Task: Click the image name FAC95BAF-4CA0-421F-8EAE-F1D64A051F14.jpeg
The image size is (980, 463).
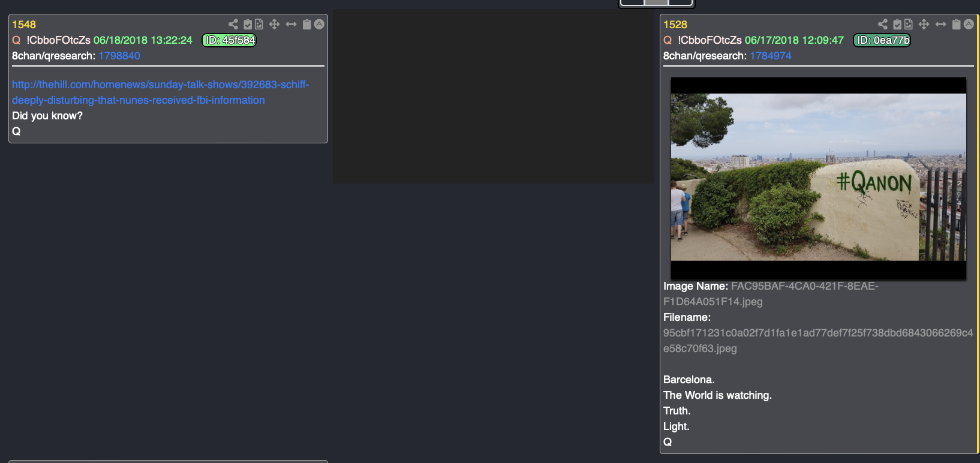Action: (771, 294)
